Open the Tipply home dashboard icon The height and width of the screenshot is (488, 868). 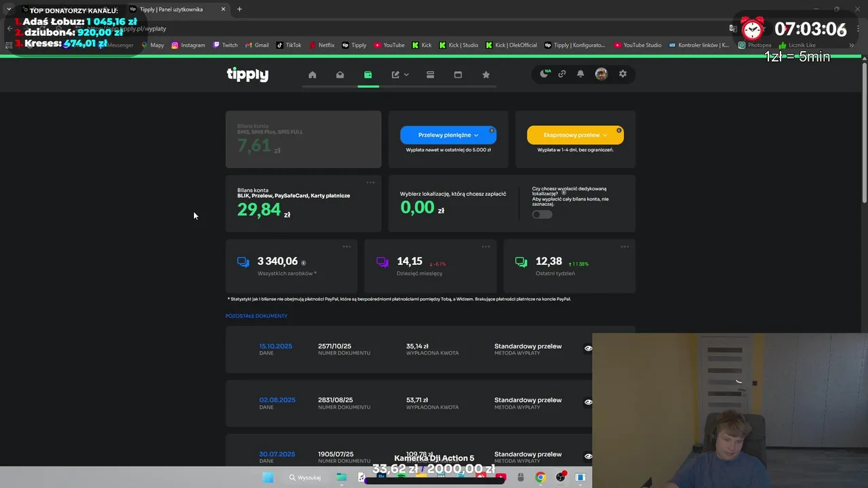[x=312, y=75]
